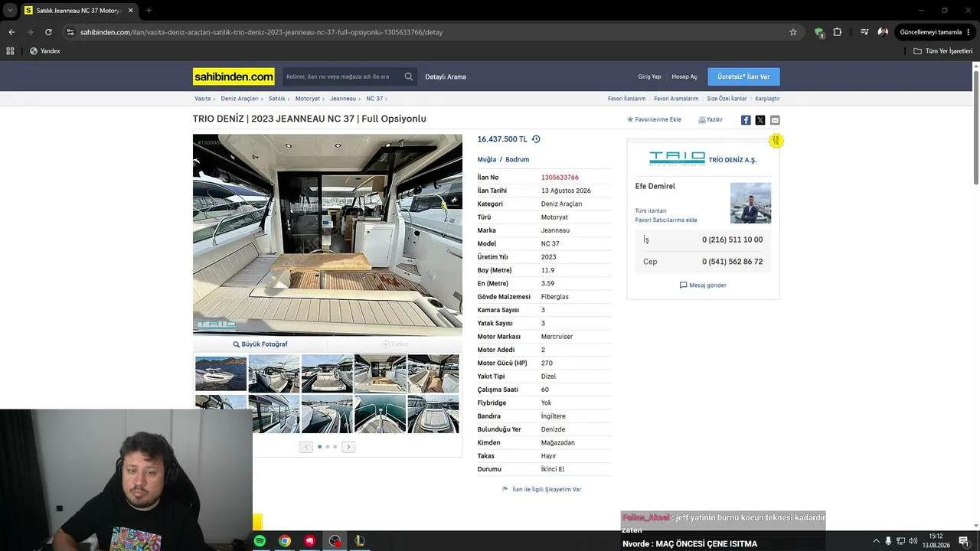Click Hesap Aç to register

coord(684,77)
